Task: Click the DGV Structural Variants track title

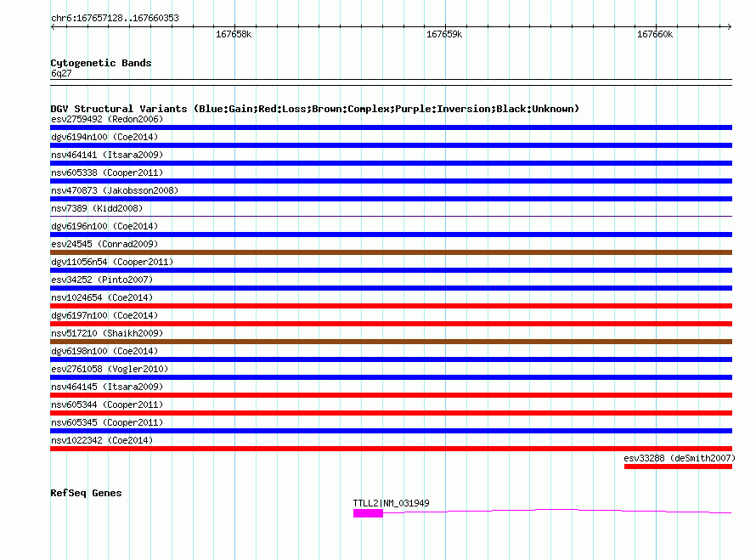Action: point(314,109)
